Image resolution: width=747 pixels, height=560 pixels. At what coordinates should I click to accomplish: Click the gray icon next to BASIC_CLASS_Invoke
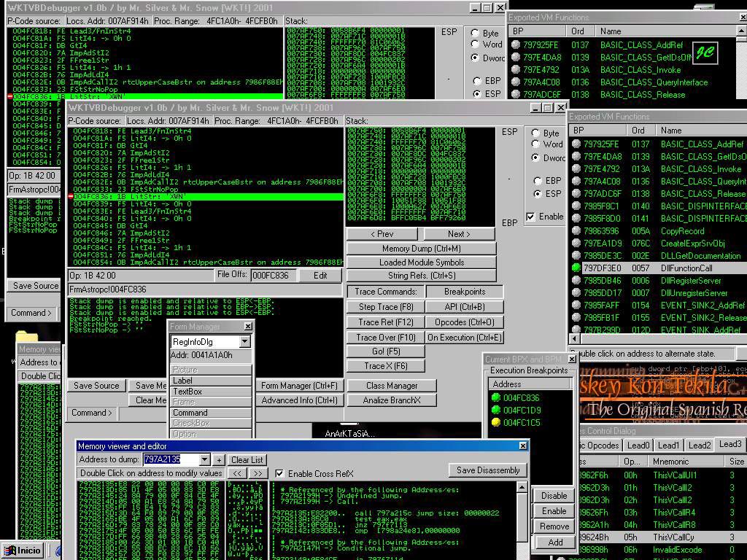[576, 169]
